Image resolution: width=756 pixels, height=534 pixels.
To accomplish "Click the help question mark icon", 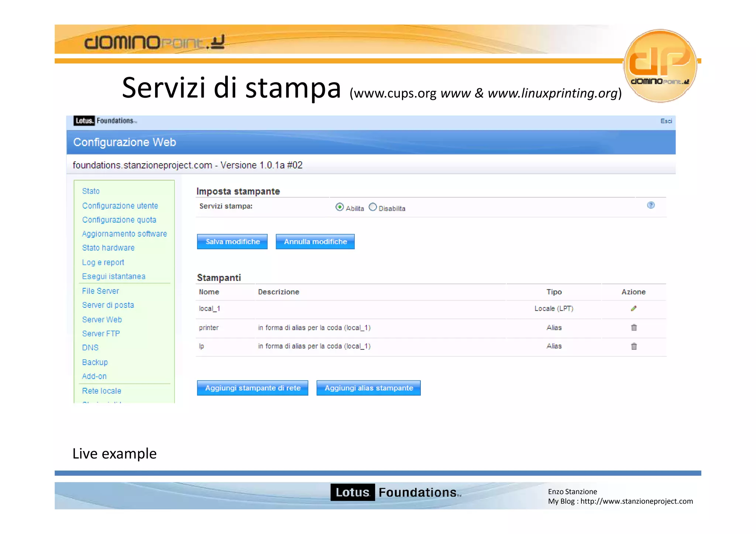I will [x=651, y=205].
